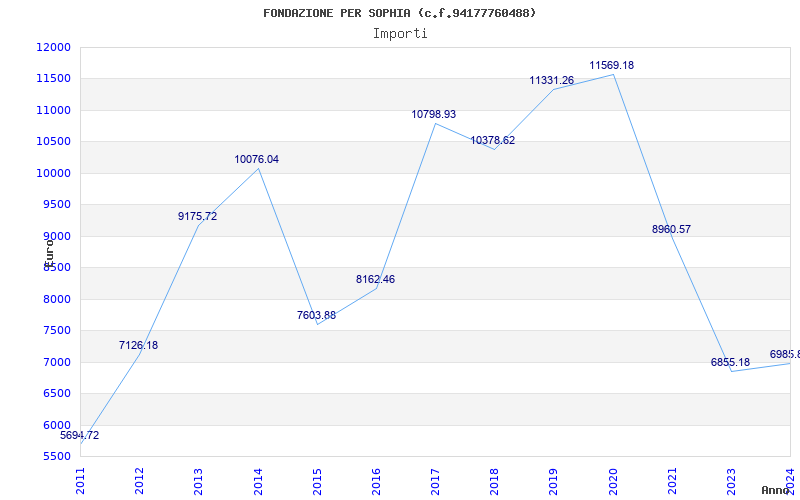Click y-axis value 12000
This screenshot has height=500, width=800.
(53, 47)
